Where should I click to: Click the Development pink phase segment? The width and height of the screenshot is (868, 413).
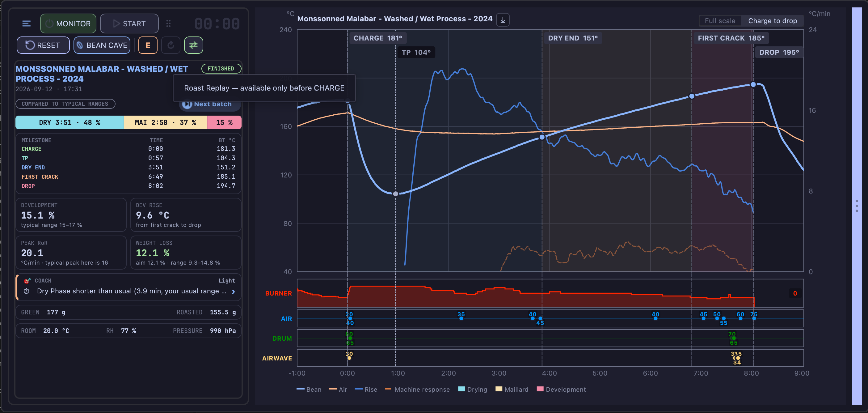224,122
